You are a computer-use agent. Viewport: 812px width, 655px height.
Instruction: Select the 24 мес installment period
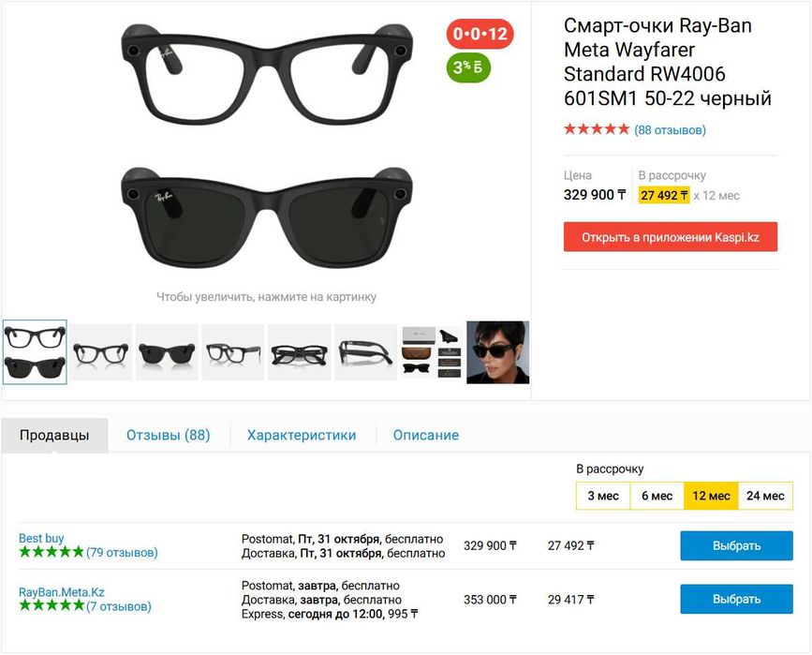click(766, 496)
